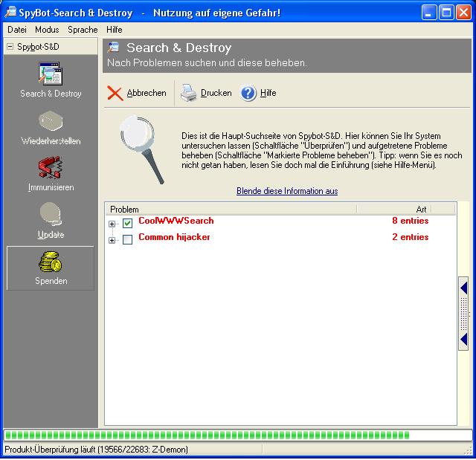This screenshot has height=460, width=476.
Task: Check the Common hijacker checkbox
Action: pyautogui.click(x=127, y=239)
